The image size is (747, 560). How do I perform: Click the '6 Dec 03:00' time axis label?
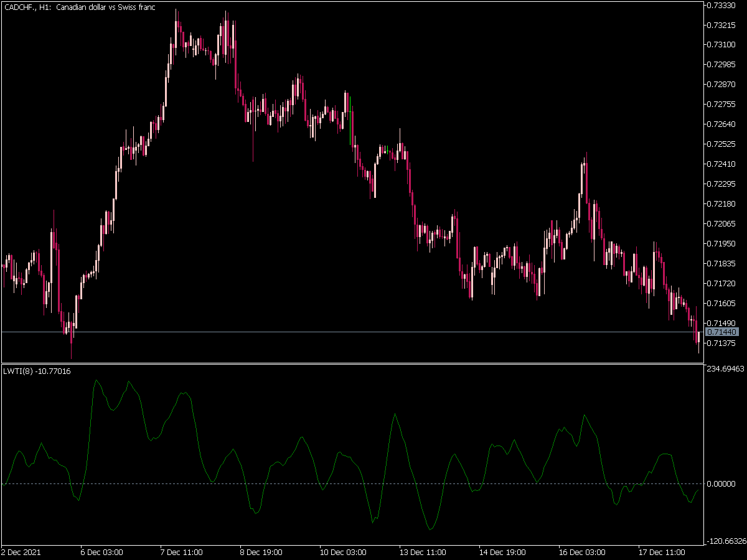click(101, 552)
